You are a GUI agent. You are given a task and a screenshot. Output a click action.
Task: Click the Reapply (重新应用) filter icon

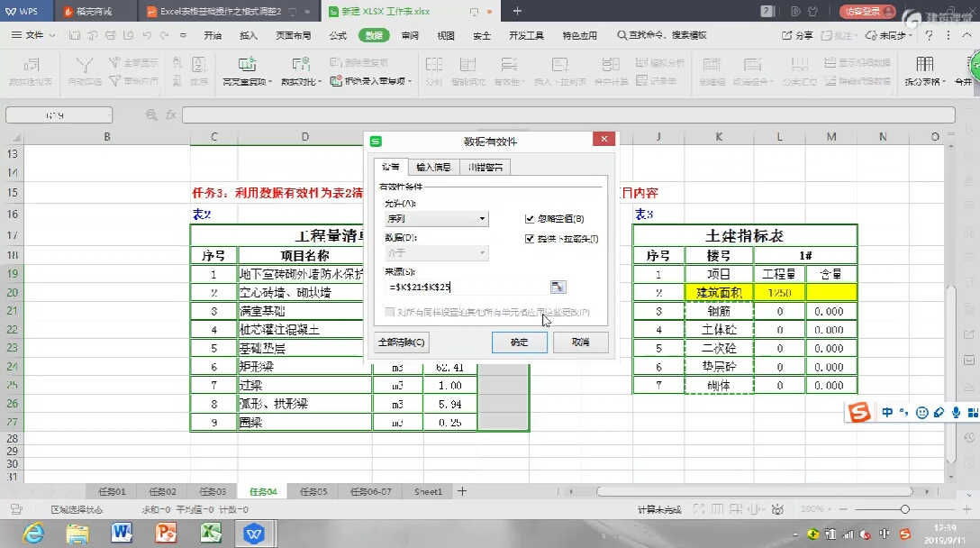tap(114, 81)
